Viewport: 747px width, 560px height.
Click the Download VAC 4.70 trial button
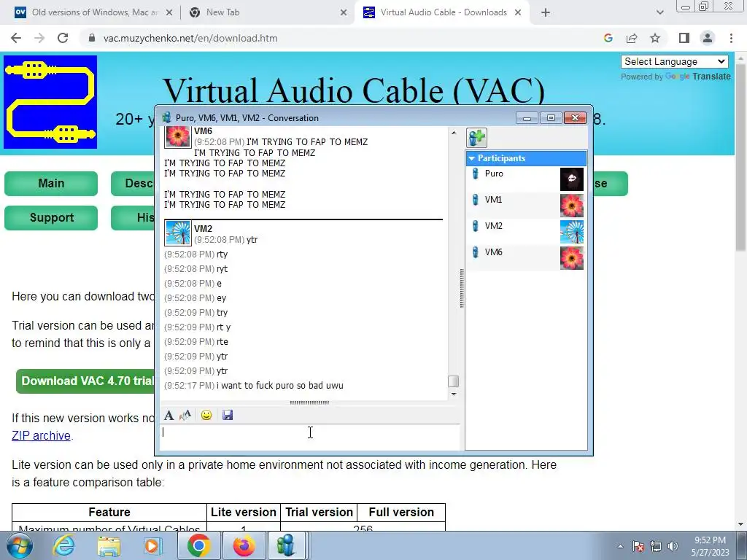[86, 381]
